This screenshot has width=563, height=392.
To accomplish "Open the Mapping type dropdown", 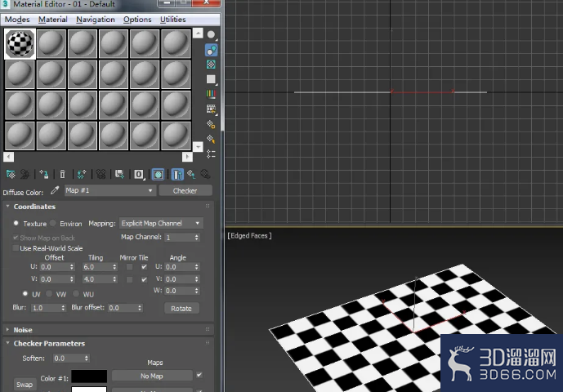I will tap(161, 223).
